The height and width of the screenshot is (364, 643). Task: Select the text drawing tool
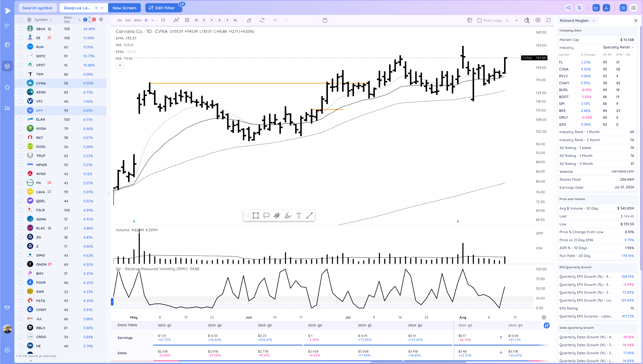tap(299, 216)
